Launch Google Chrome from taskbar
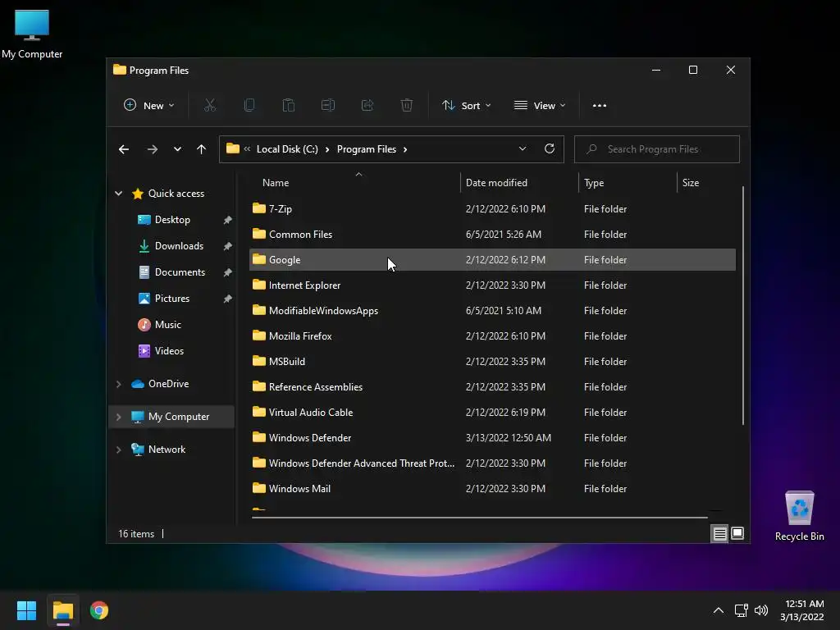 coord(99,610)
